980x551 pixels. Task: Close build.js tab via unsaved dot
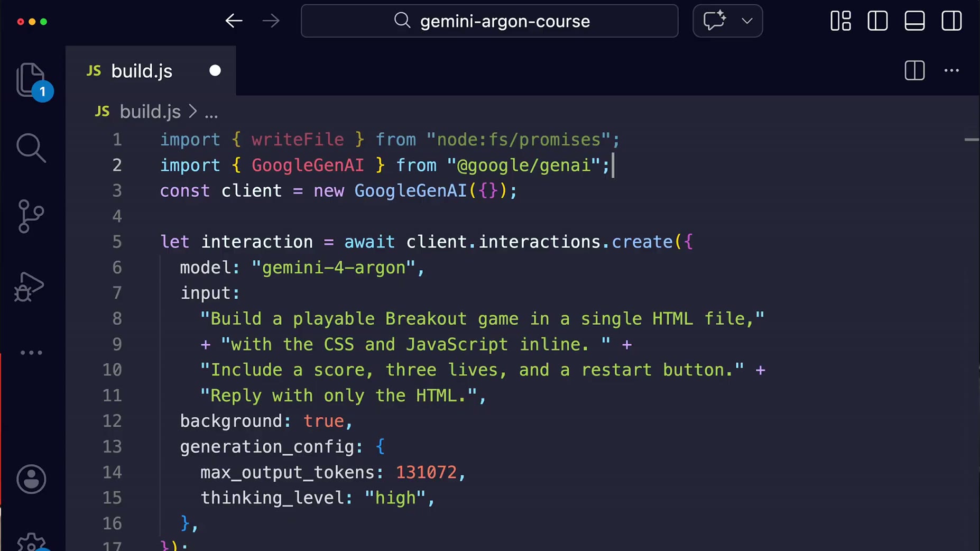[x=215, y=71]
